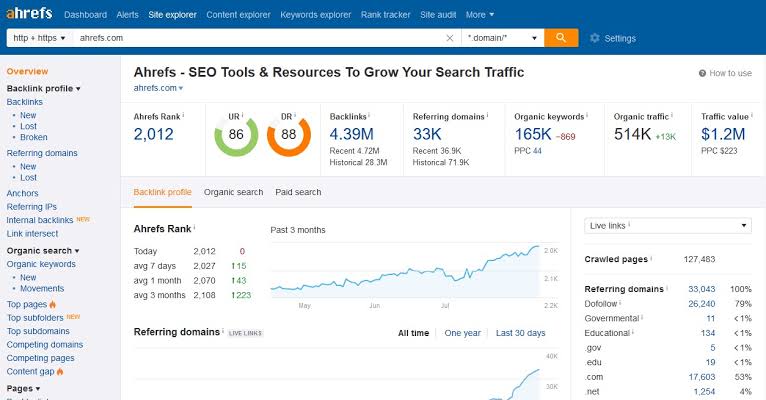Open Link intersect in the sidebar
This screenshot has height=400, width=766.
coord(32,233)
